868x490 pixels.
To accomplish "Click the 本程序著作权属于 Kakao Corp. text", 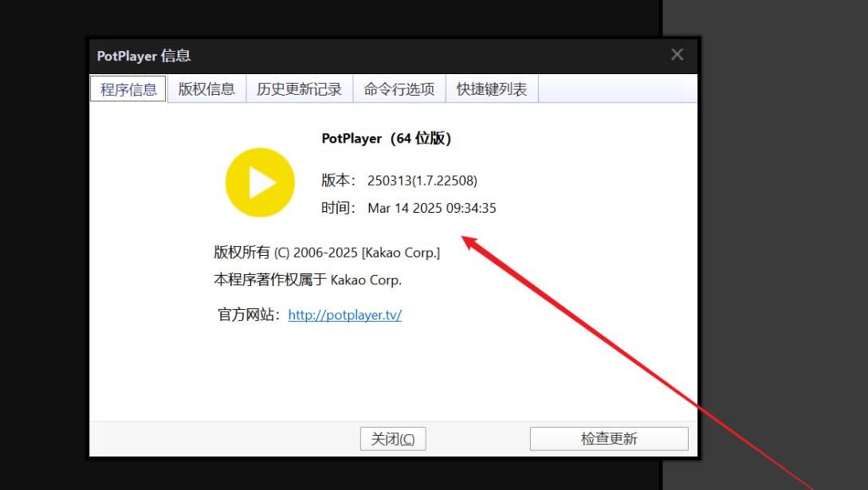I will [308, 280].
